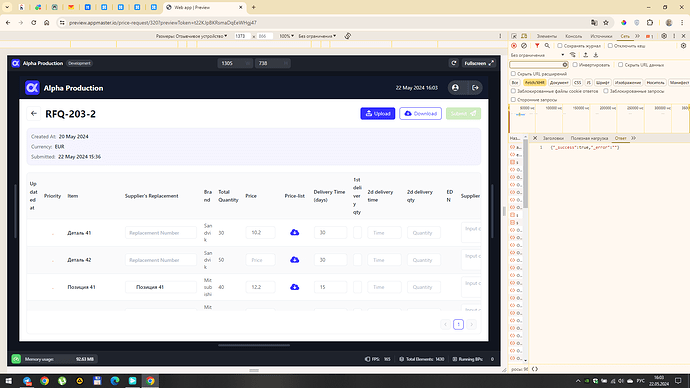Enable the Сохранять журнал checkbox
690x388 pixels.
[x=560, y=46]
